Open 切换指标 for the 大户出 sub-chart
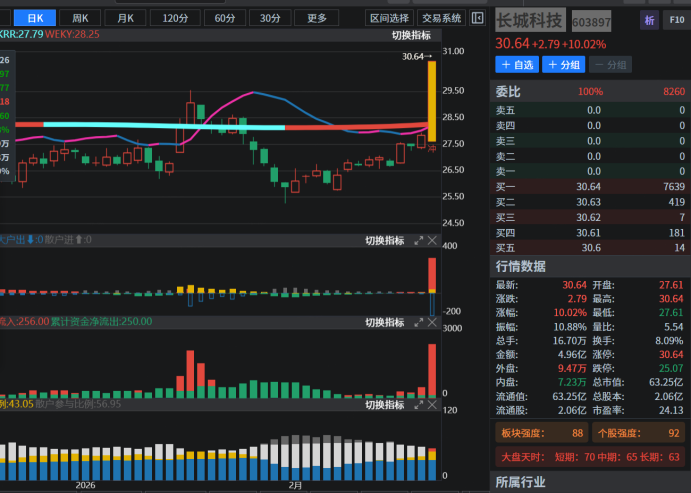The image size is (691, 493). coord(384,240)
